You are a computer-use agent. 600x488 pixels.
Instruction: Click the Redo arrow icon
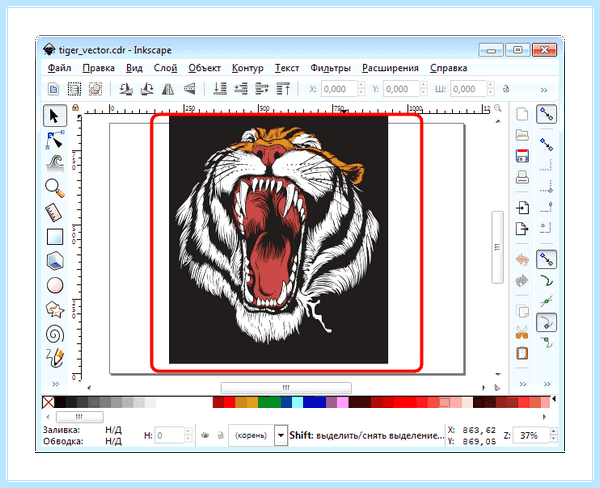pos(522,281)
